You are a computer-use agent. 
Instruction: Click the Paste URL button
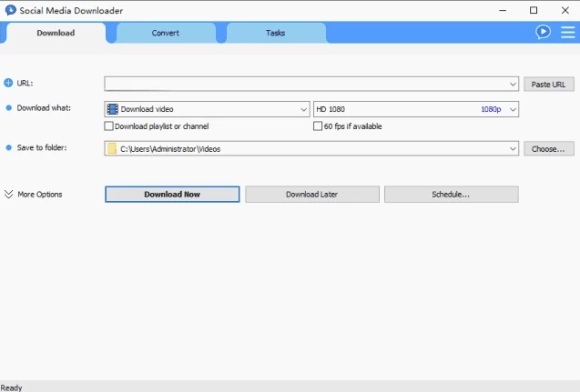click(x=548, y=85)
